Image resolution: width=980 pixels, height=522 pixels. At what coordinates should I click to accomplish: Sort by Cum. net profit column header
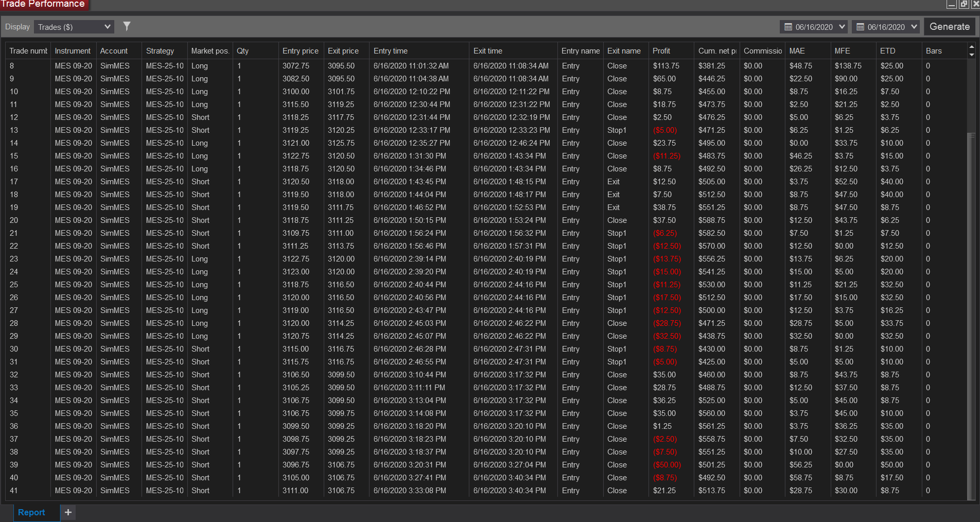pos(717,51)
